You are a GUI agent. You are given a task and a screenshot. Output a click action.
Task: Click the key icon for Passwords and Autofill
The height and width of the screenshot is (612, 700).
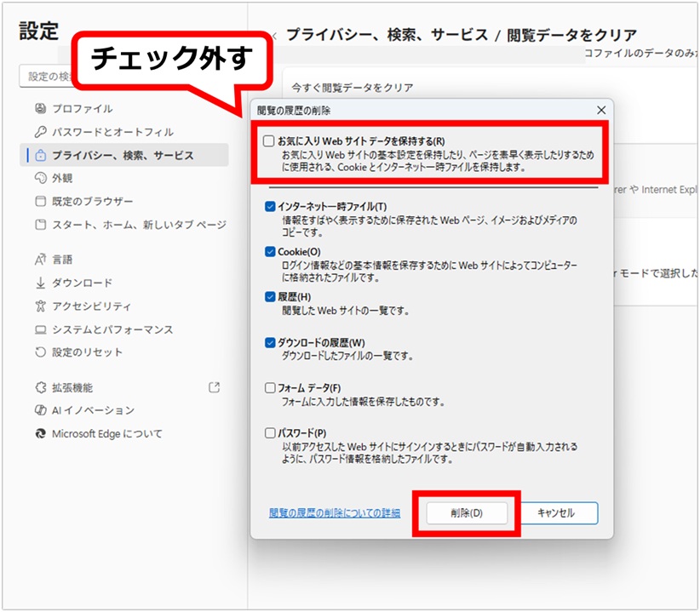[40, 132]
